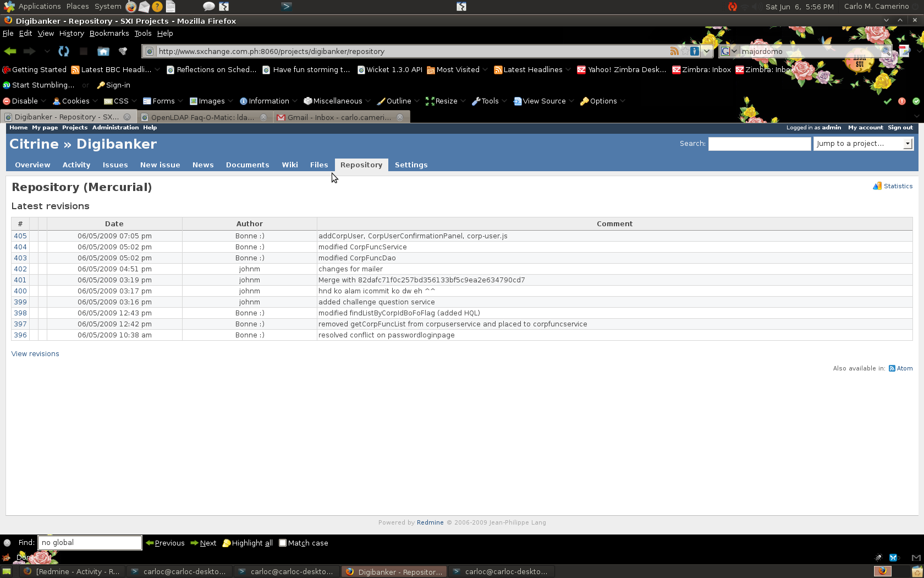Image resolution: width=924 pixels, height=578 pixels.
Task: Click the green checkmark validation icon
Action: click(887, 101)
